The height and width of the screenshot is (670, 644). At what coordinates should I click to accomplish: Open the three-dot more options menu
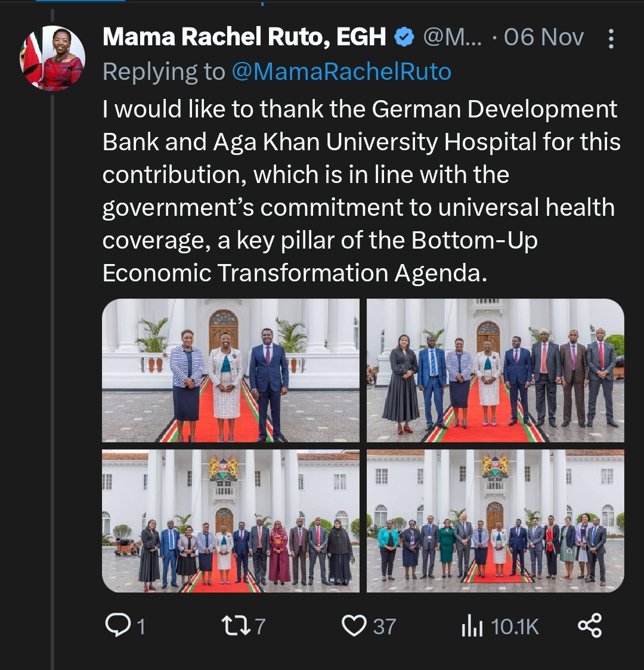pos(611,39)
